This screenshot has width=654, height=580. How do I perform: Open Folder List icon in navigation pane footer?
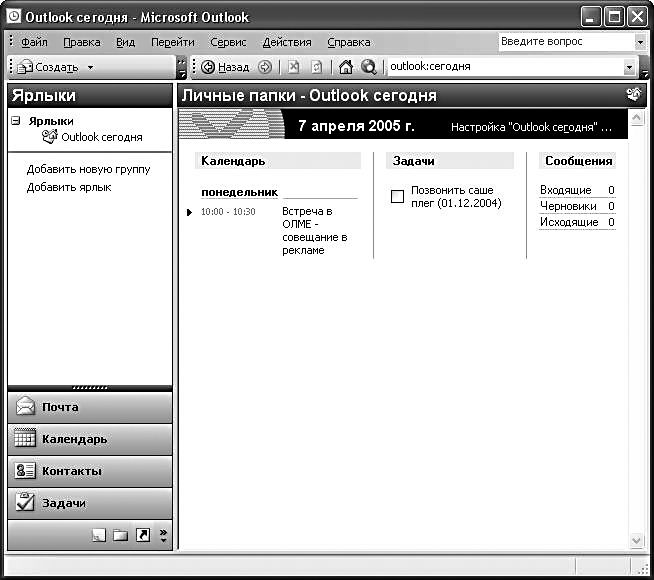pos(120,536)
